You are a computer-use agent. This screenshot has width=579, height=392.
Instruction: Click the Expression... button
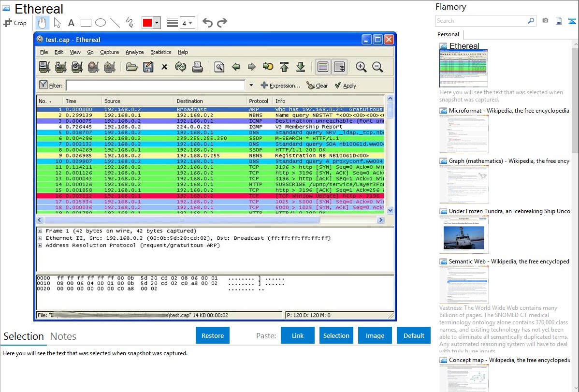click(280, 86)
